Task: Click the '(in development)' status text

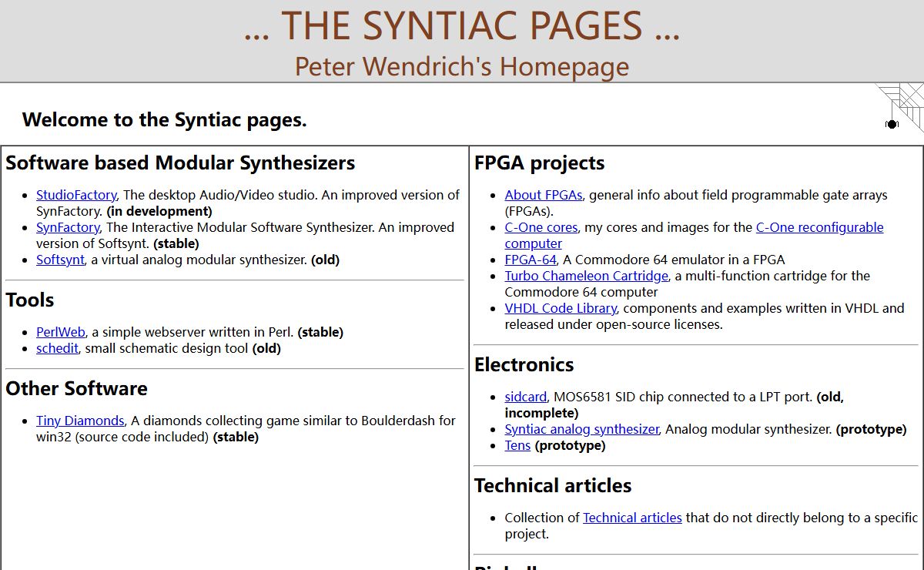Action: click(159, 211)
